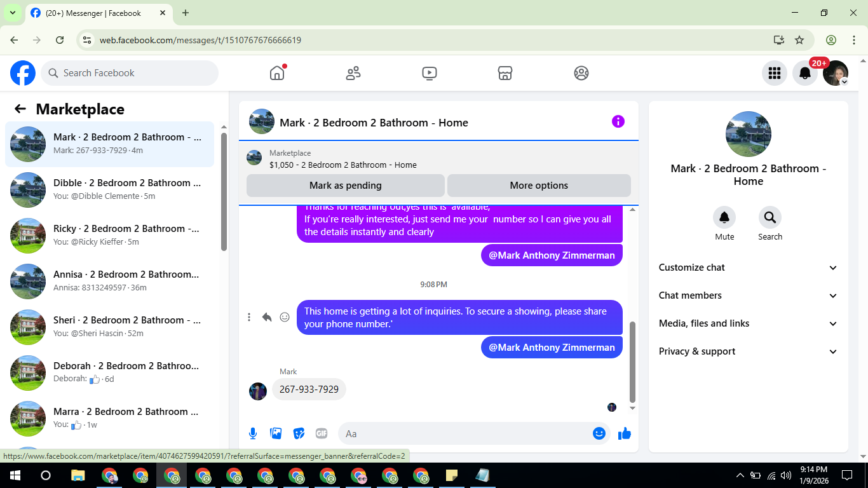
Task: Click the 9:08 PM timestamp
Action: pyautogui.click(x=433, y=285)
